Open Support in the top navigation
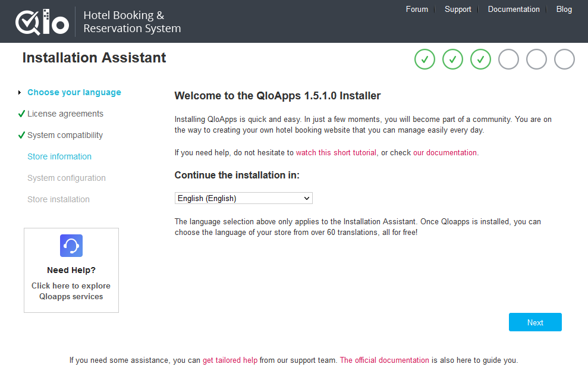Screen dimensions: 588x367 [x=458, y=10]
